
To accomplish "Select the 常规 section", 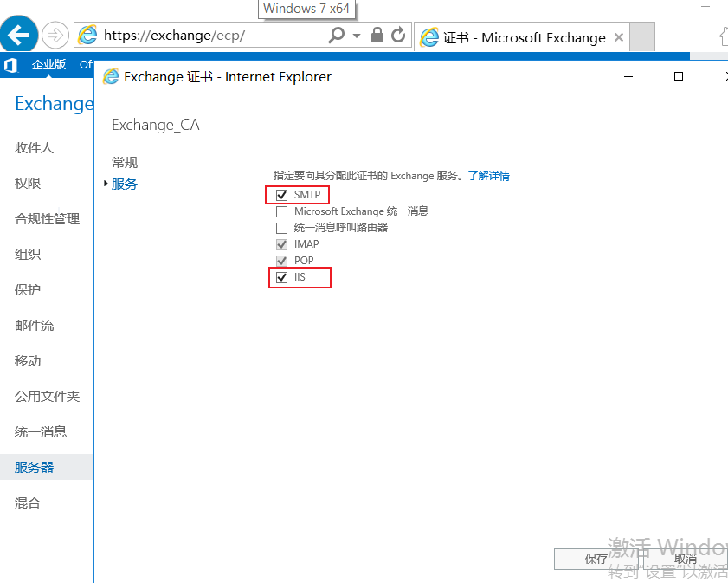I will point(125,163).
